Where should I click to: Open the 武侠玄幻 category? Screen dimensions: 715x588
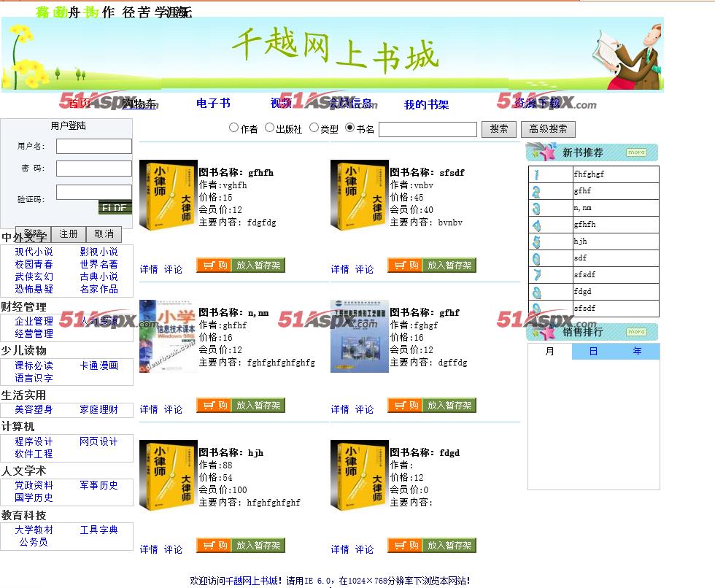click(x=34, y=276)
